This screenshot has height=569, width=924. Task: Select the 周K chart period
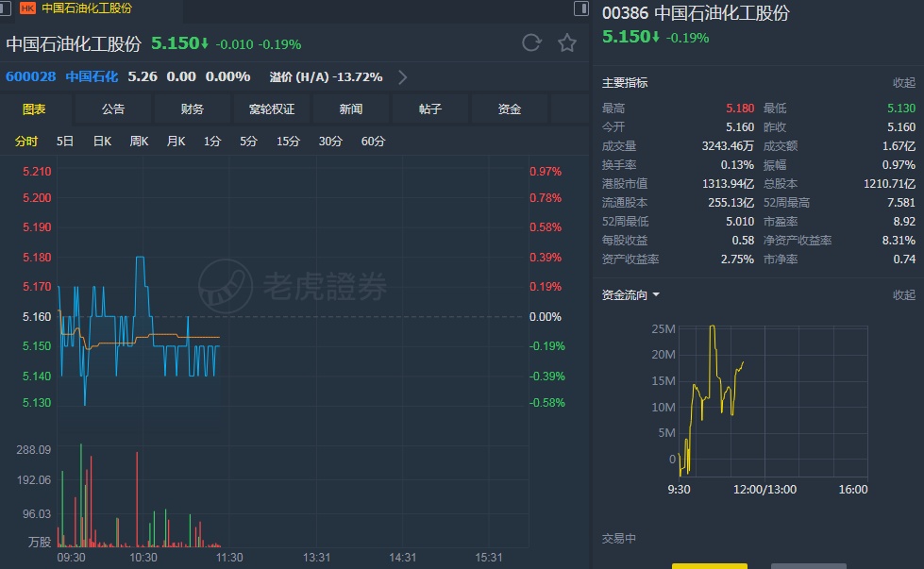[x=139, y=142]
